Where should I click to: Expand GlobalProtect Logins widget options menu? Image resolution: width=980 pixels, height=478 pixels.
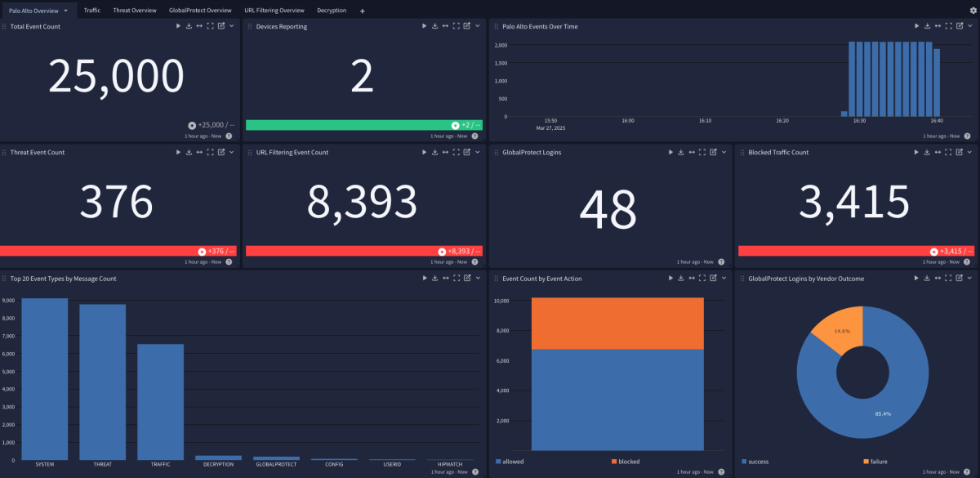(724, 152)
